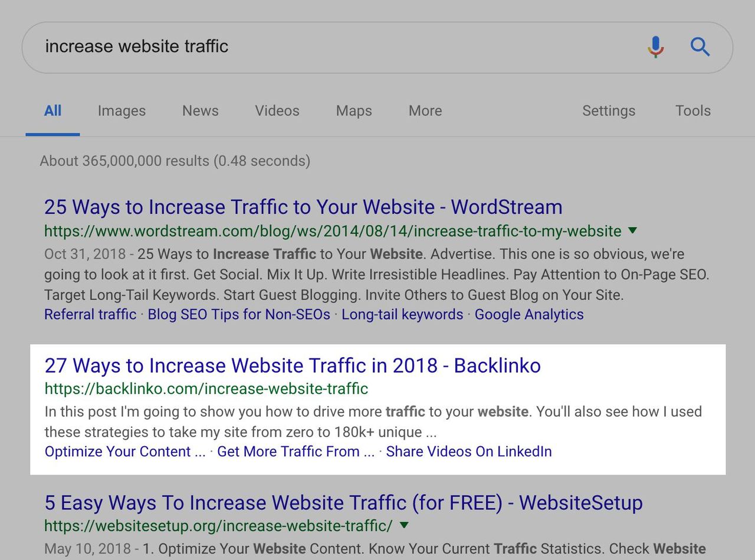Expand the dropdown arrow next to websitesetup.org URL
This screenshot has width=755, height=560.
point(404,525)
